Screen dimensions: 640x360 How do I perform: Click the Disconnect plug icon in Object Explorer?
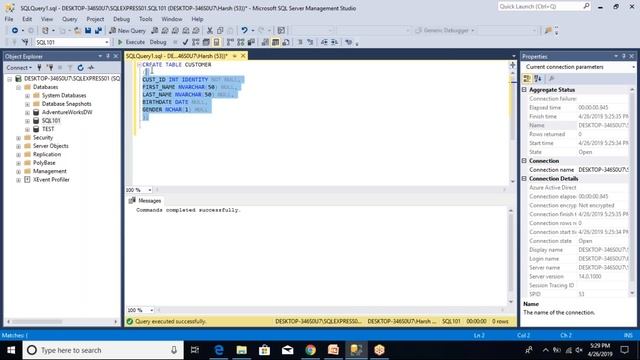pyautogui.click(x=50, y=68)
